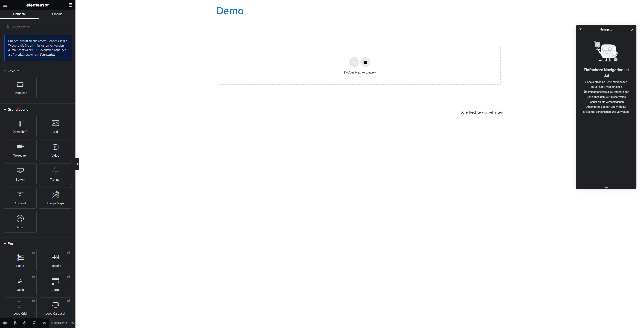This screenshot has height=328, width=644.
Task: Open the hamburger menu in Elementor header
Action: [5, 5]
